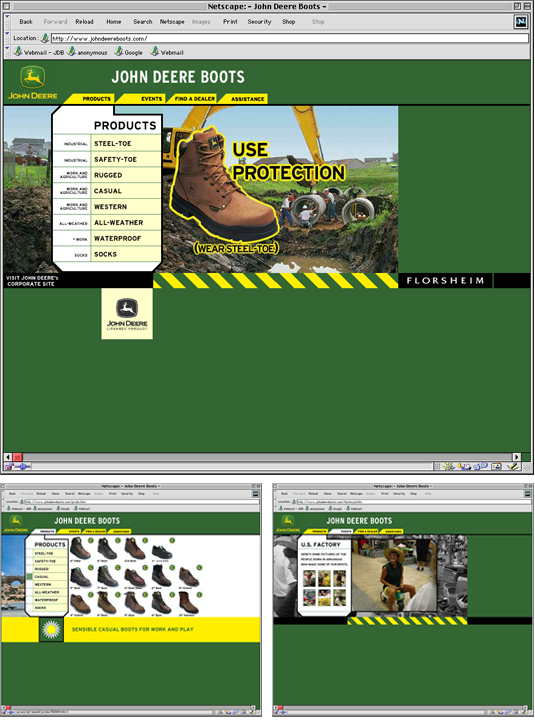The height and width of the screenshot is (727, 535).
Task: Click the online connection plug icon in status bar
Action: (x=23, y=467)
